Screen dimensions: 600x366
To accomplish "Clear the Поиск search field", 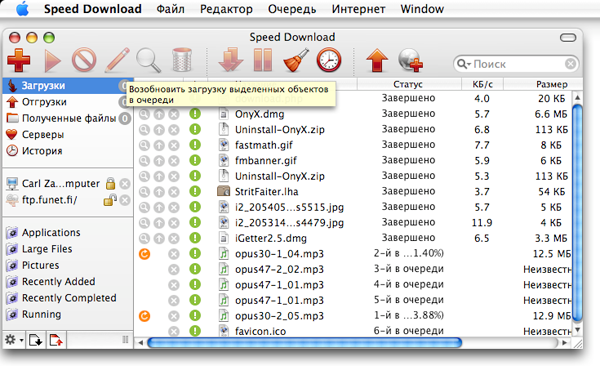I will tap(570, 64).
